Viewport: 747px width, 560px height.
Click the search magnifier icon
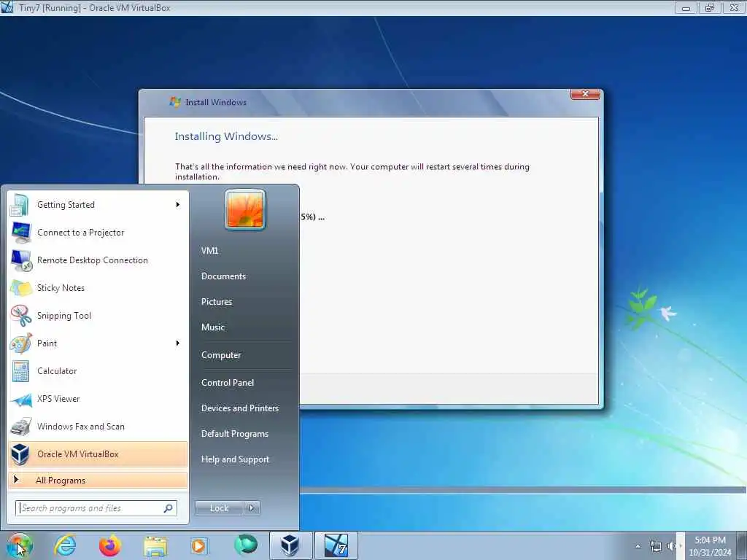click(169, 508)
